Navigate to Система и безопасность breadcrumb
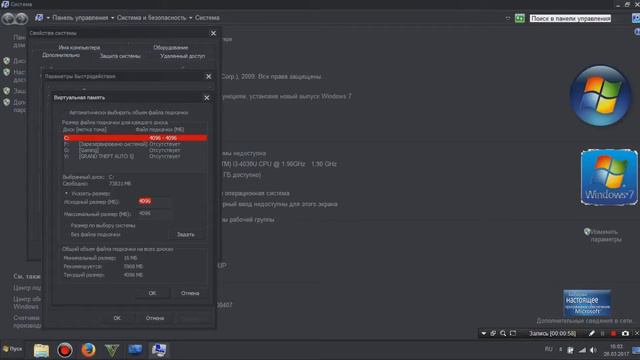Screen dimensions: 640x360 tap(151, 18)
